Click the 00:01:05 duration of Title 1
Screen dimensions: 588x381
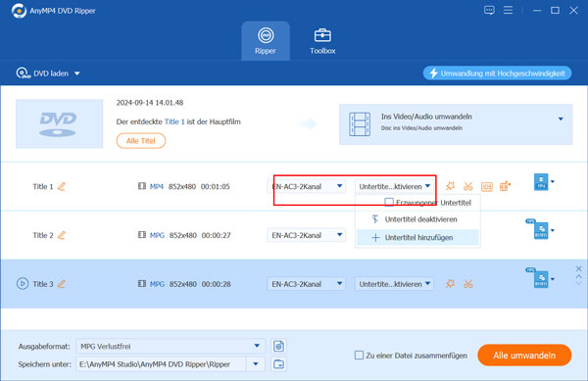[x=216, y=186]
